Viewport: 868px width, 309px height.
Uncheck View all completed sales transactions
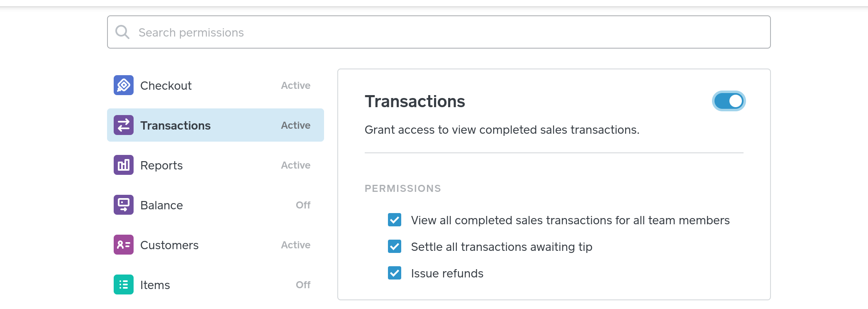(x=395, y=220)
